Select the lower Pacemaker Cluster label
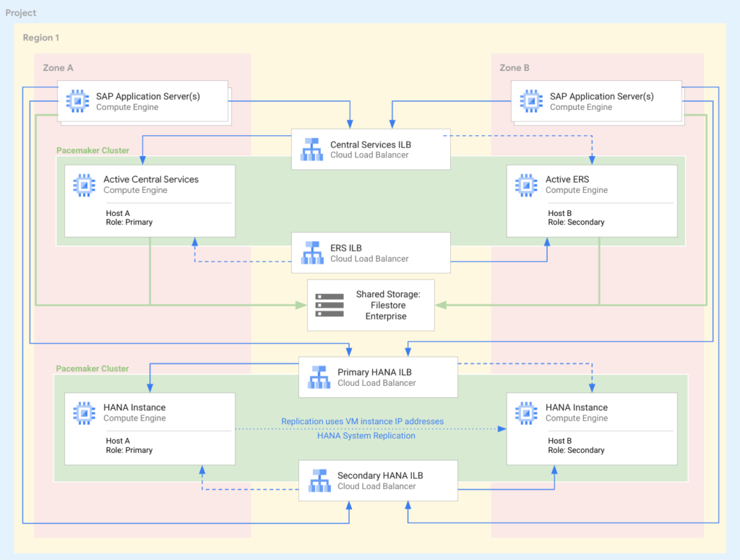The height and width of the screenshot is (560, 740). [x=92, y=369]
